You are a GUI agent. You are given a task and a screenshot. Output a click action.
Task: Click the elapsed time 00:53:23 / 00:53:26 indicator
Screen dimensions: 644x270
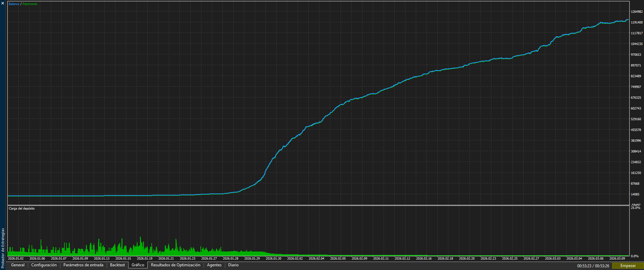click(x=593, y=266)
